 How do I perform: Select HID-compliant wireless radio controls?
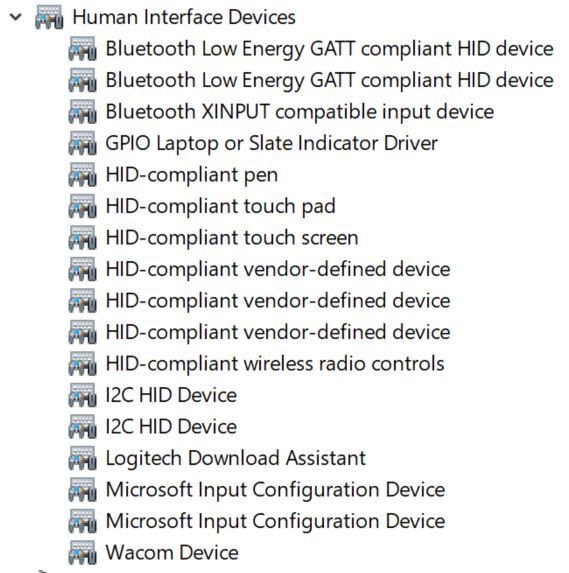coord(275,364)
